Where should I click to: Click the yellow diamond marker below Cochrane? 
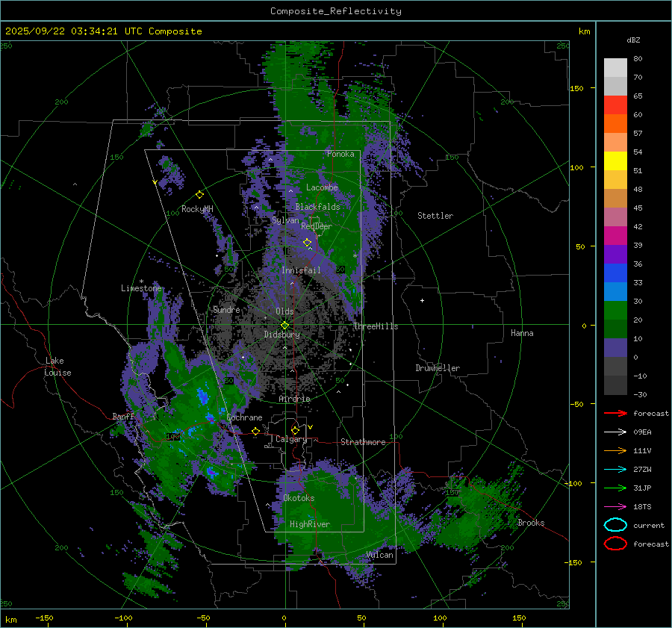click(255, 431)
